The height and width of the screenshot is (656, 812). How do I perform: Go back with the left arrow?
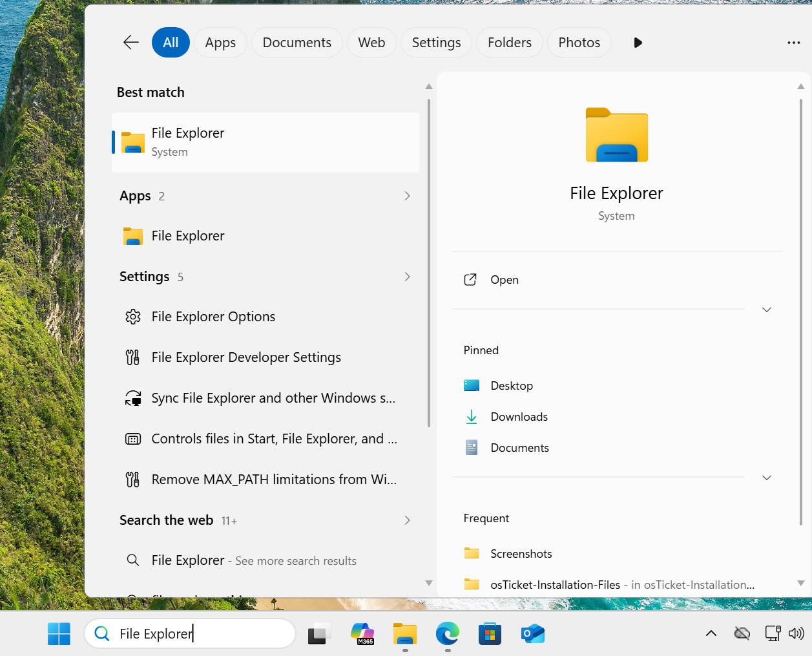tap(131, 43)
